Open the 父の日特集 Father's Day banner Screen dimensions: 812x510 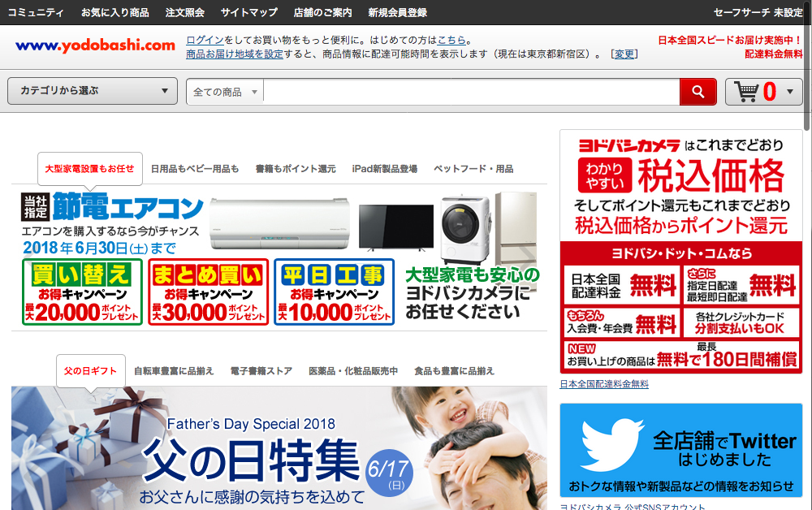tap(279, 448)
